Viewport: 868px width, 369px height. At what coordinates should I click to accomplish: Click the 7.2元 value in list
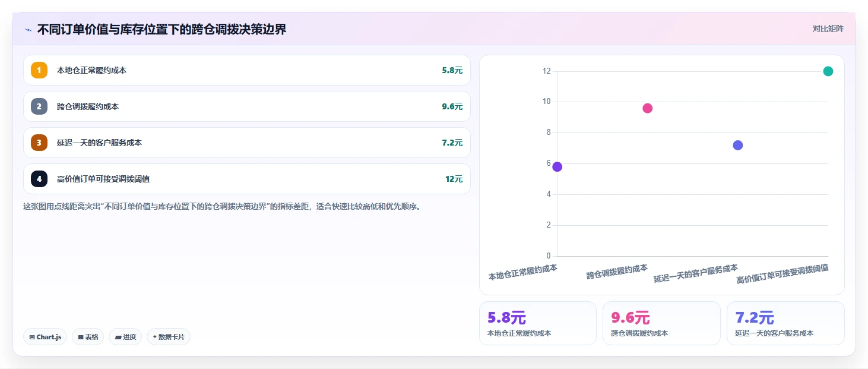[x=452, y=143]
